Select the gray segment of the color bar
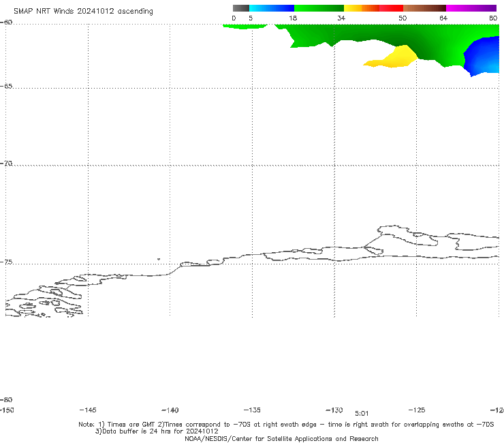504x443 pixels. [x=240, y=8]
